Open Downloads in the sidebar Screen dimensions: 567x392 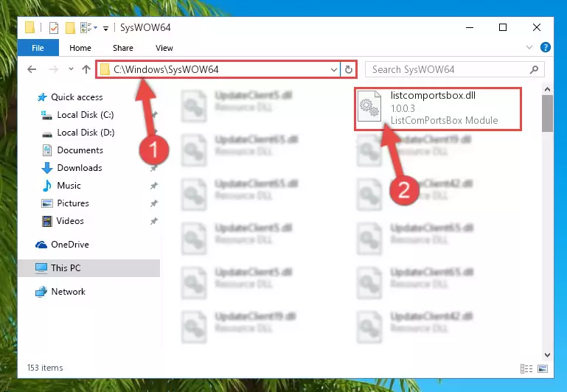pos(80,168)
